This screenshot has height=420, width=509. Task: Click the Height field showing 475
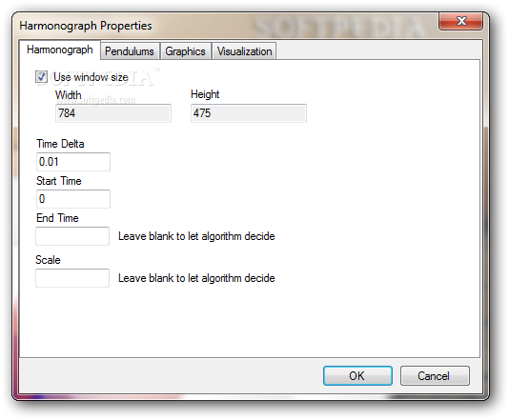click(x=249, y=113)
